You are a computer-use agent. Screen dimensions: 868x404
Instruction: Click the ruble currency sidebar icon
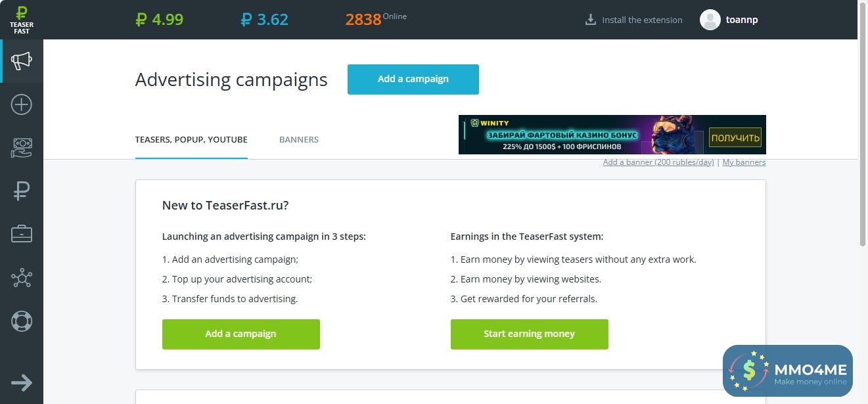(22, 191)
